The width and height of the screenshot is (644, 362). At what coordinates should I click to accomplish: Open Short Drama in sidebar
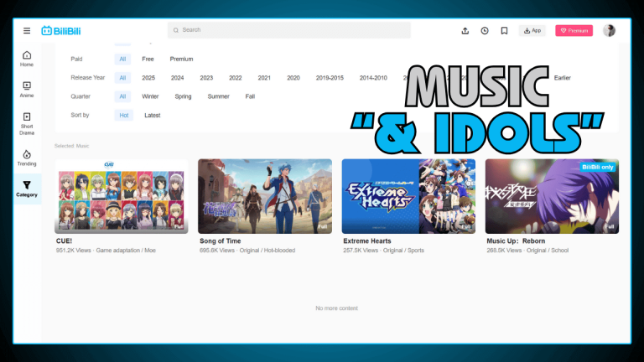tap(27, 122)
